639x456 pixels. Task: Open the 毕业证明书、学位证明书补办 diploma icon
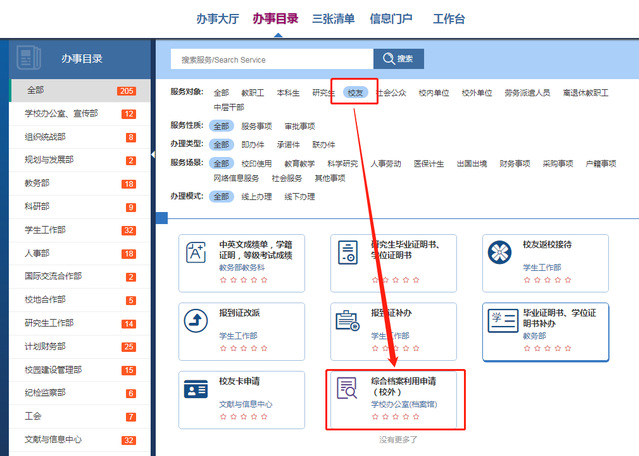coord(503,321)
